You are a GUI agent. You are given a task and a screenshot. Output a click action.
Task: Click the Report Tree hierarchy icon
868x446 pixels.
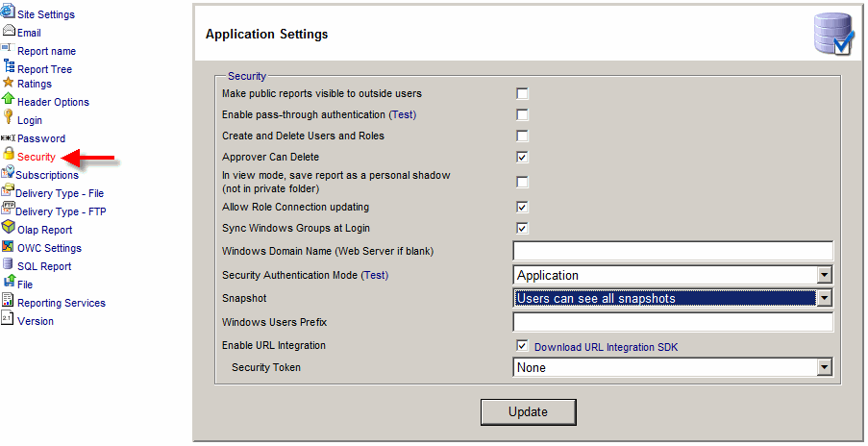point(9,66)
